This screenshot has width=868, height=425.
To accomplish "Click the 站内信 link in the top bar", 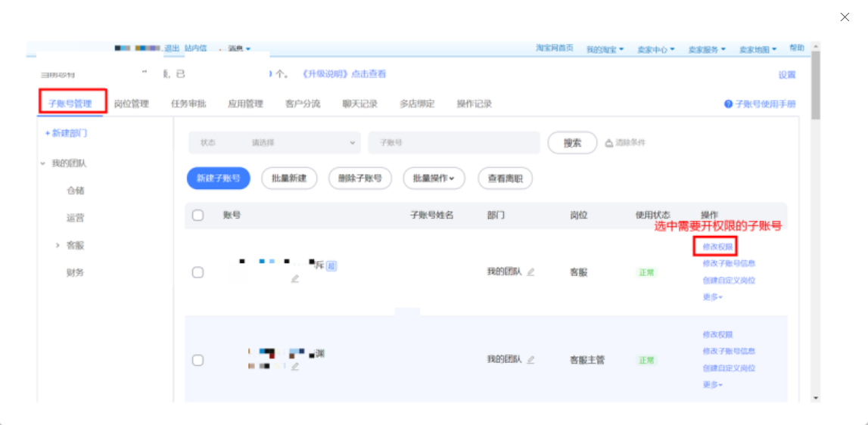I will tap(195, 48).
